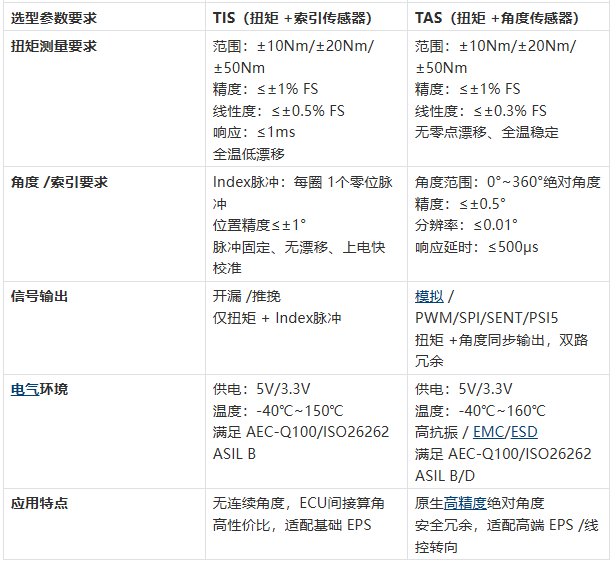Viewport: 613px width, 562px height.
Task: Click the TAS 温度 -40℃~160℃ text
Action: (x=480, y=411)
